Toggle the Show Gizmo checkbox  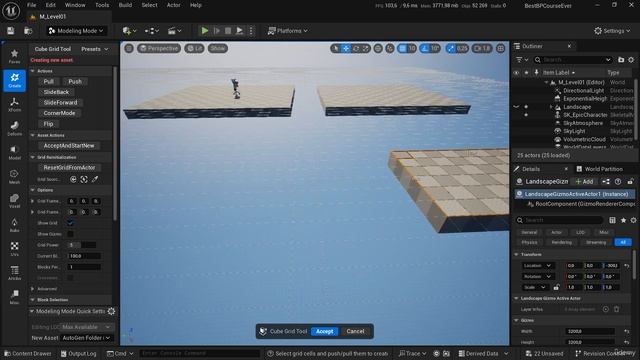tap(71, 234)
